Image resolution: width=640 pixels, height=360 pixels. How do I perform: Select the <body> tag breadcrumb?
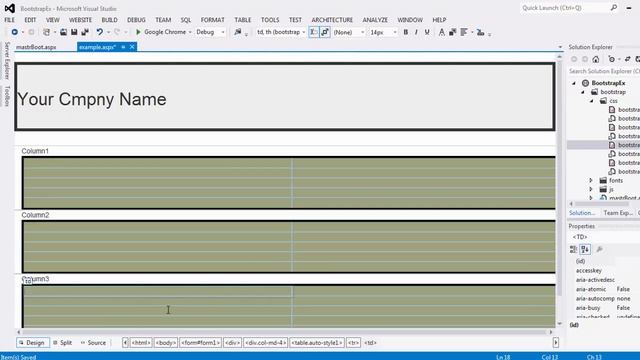coord(166,343)
